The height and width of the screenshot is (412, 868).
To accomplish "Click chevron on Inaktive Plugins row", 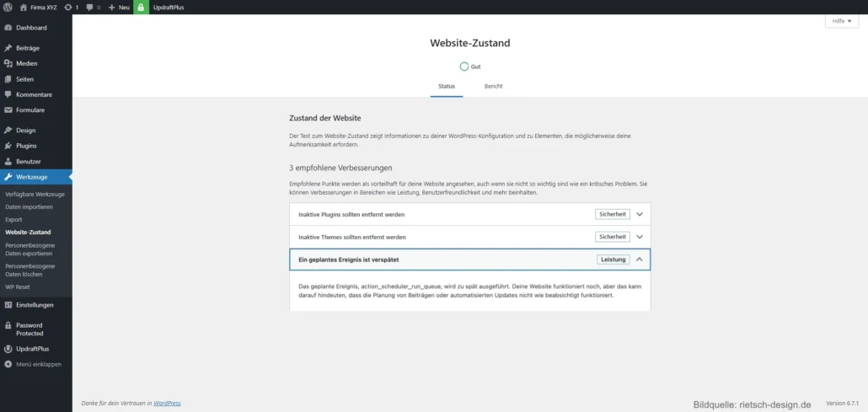I will click(640, 214).
